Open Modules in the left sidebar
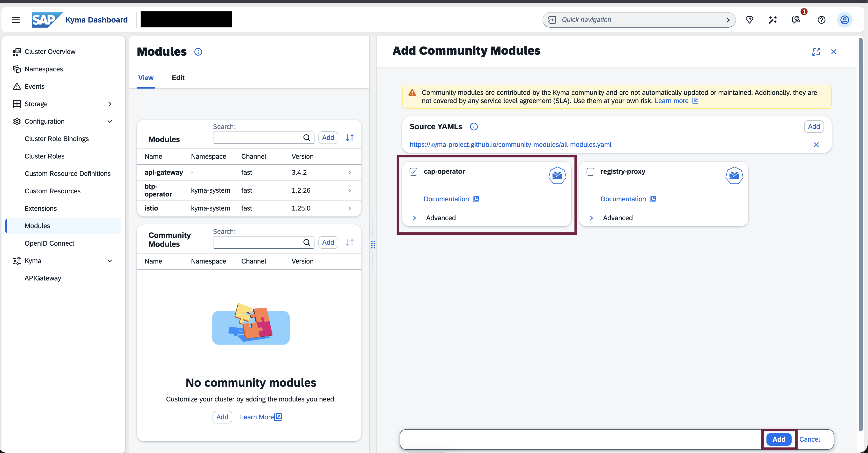 point(37,226)
